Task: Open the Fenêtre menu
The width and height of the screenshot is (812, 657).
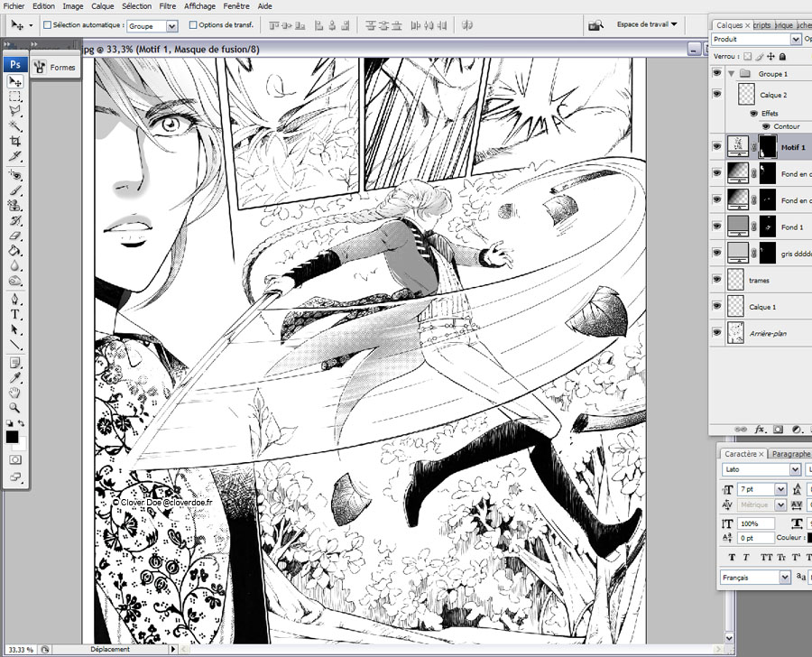Action: (x=236, y=6)
